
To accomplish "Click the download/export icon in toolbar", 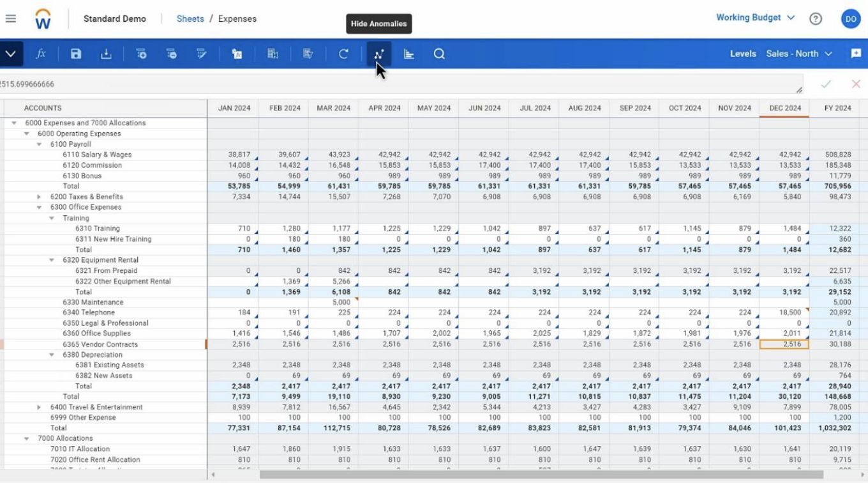I will pos(106,54).
